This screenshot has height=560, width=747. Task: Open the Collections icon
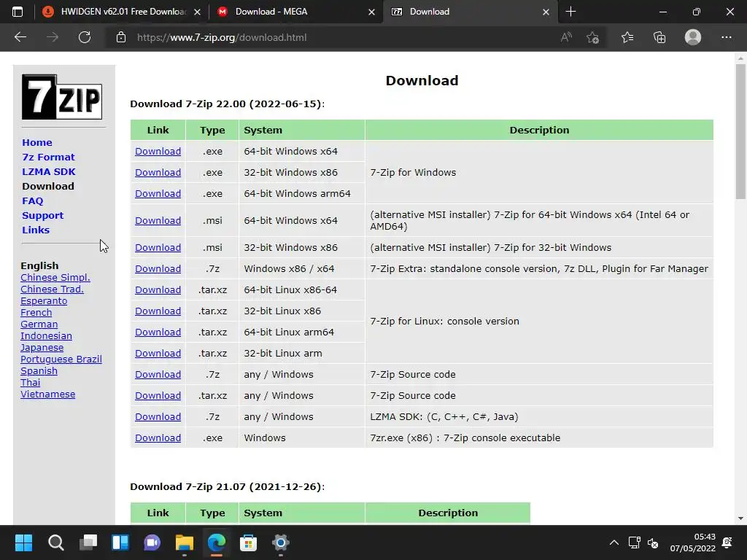pos(659,37)
